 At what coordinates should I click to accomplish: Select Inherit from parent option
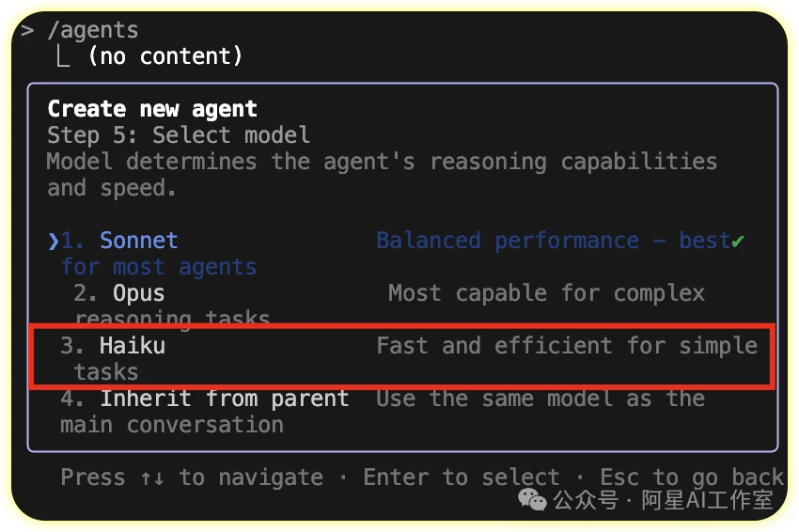[x=224, y=399]
